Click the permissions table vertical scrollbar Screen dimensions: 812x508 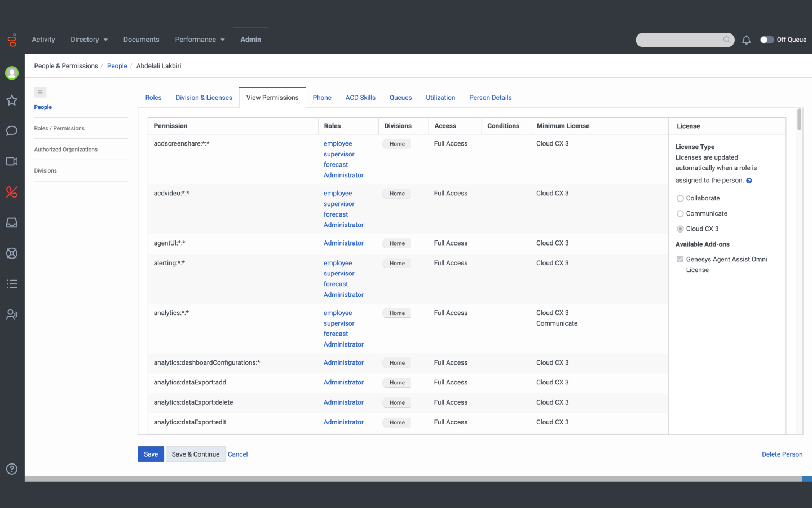tap(799, 120)
